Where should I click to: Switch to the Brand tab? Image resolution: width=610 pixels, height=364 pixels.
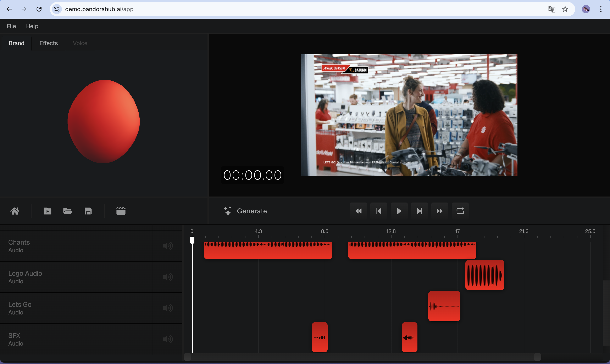coord(16,43)
